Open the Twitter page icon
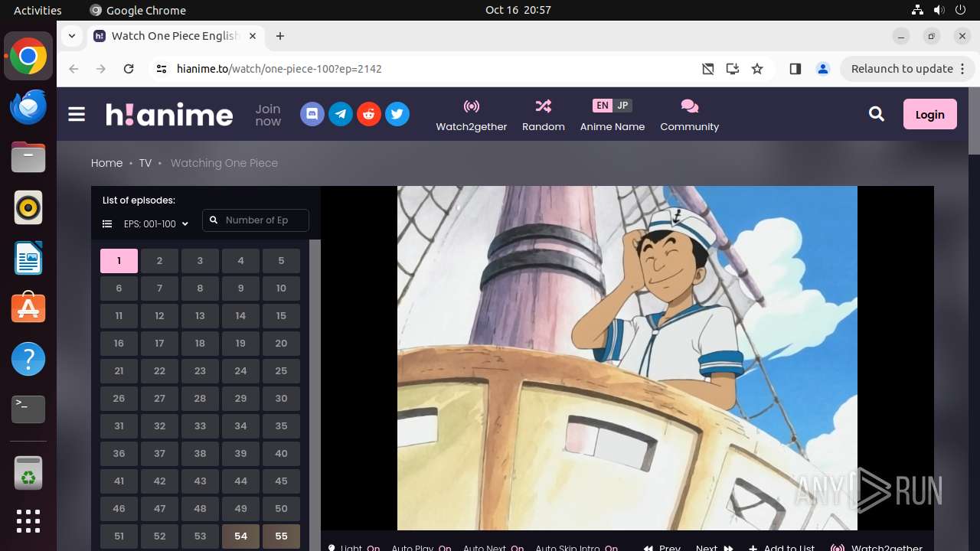This screenshot has width=980, height=551. [397, 115]
